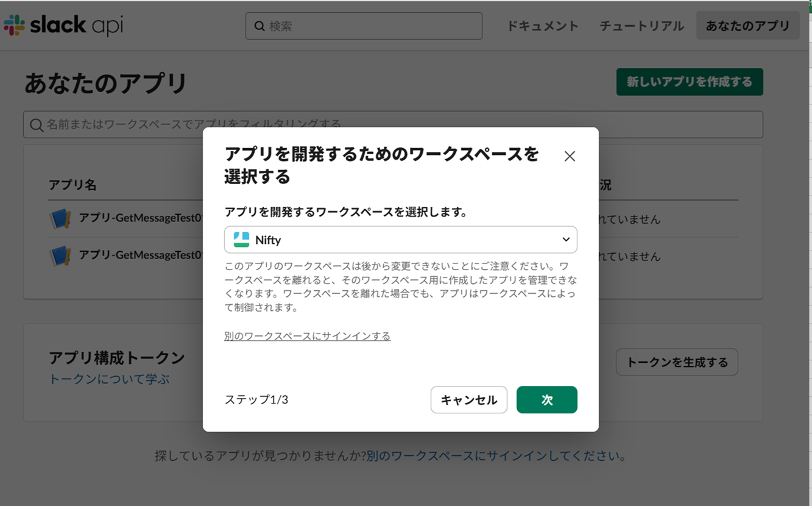This screenshot has height=506, width=812.
Task: Click the キャンセル button in the dialog
Action: click(468, 400)
